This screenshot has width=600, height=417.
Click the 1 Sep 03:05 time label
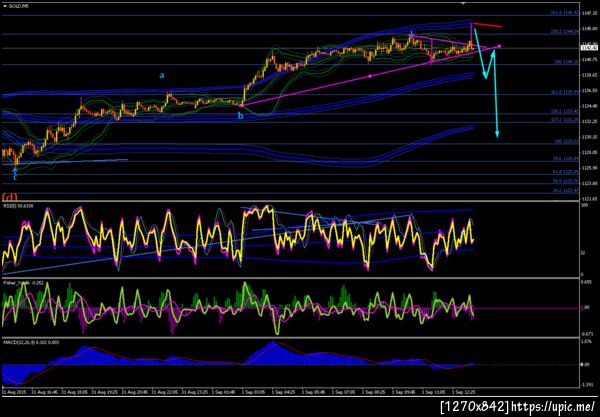[x=254, y=392]
